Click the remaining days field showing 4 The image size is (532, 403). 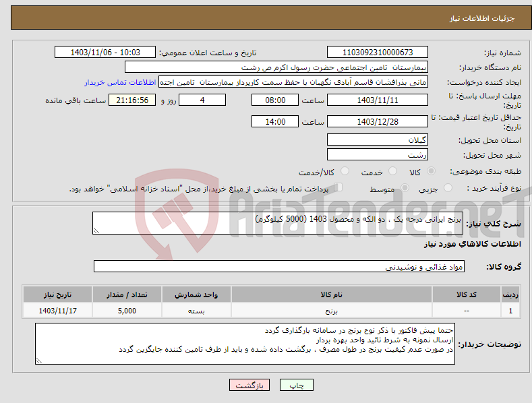click(x=202, y=100)
